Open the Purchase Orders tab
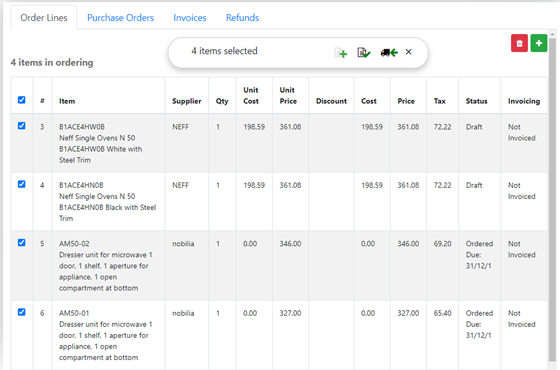 tap(120, 18)
